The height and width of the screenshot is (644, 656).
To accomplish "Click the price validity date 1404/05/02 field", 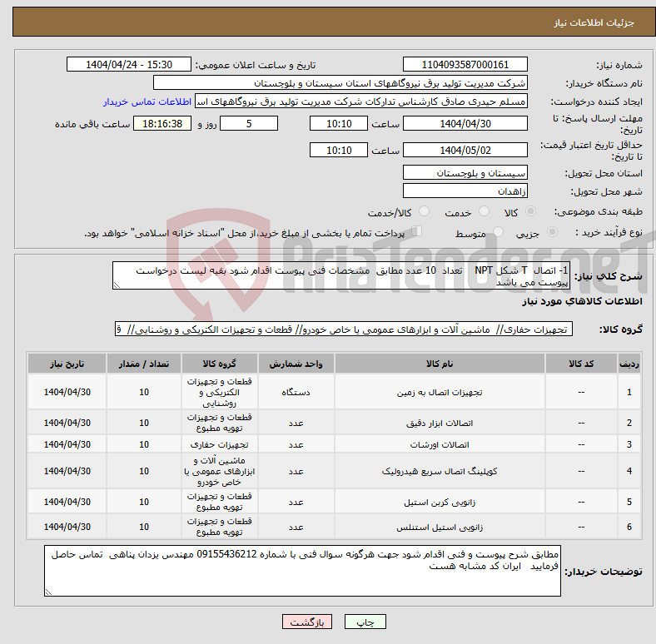I will [465, 150].
